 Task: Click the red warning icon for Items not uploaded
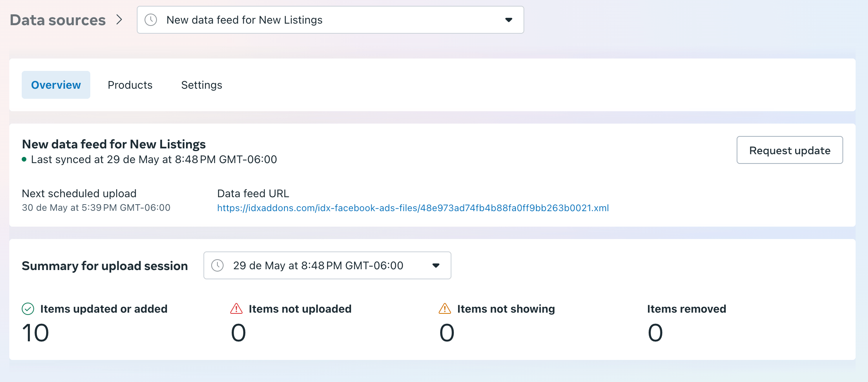[x=236, y=309]
